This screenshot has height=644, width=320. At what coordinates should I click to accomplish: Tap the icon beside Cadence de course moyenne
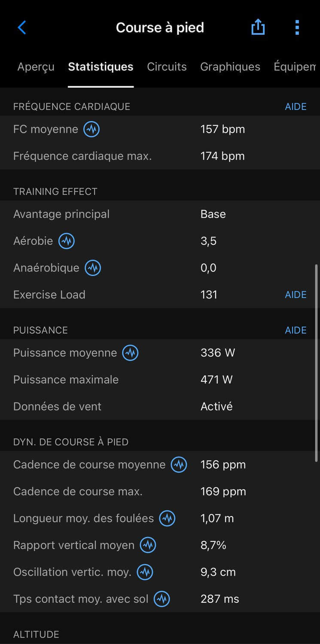[179, 465]
